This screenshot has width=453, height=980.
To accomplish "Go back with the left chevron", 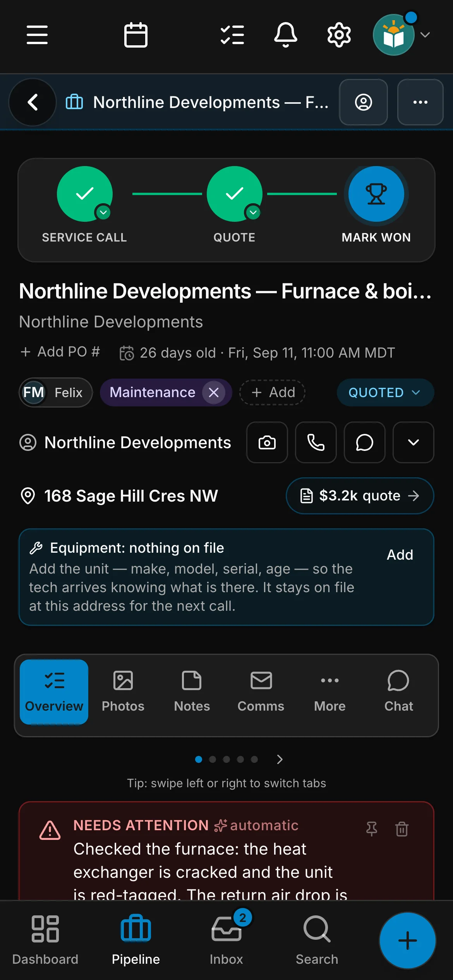I will coord(33,102).
